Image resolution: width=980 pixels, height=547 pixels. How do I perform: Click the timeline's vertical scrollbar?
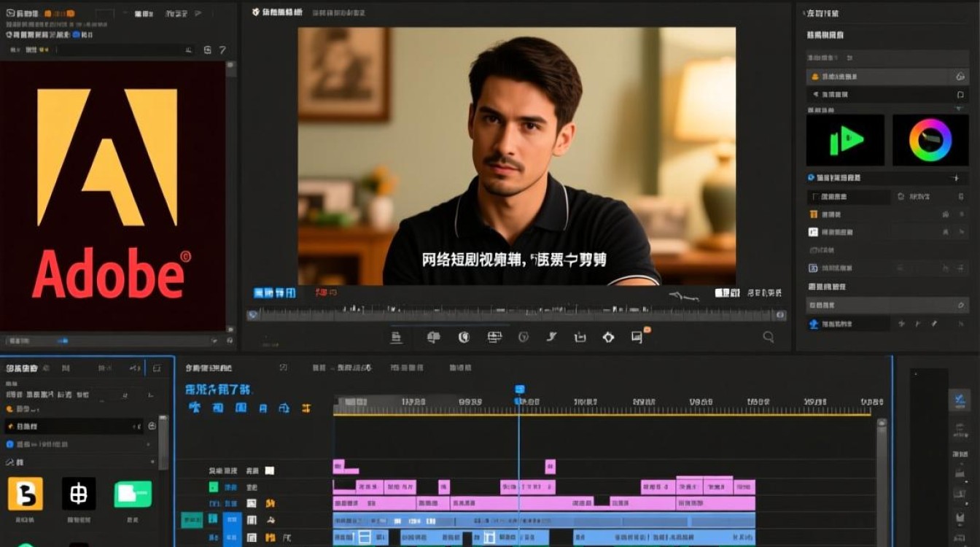point(882,481)
